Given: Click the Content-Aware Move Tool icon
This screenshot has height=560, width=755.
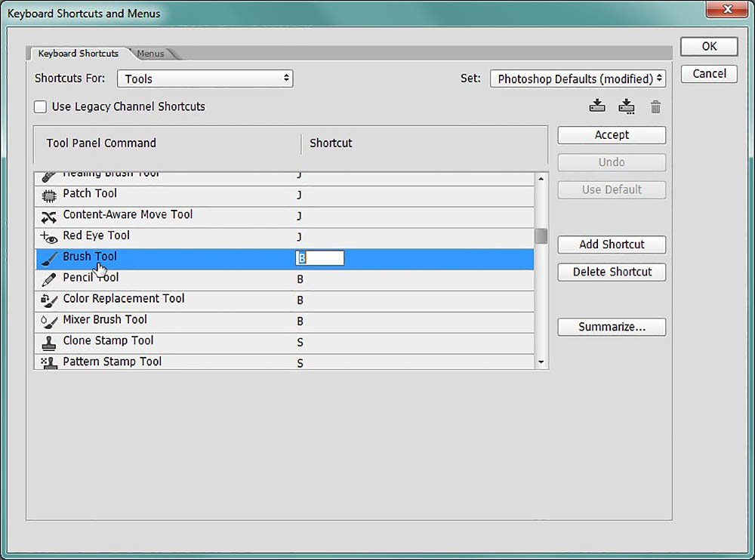Looking at the screenshot, I should (48, 217).
